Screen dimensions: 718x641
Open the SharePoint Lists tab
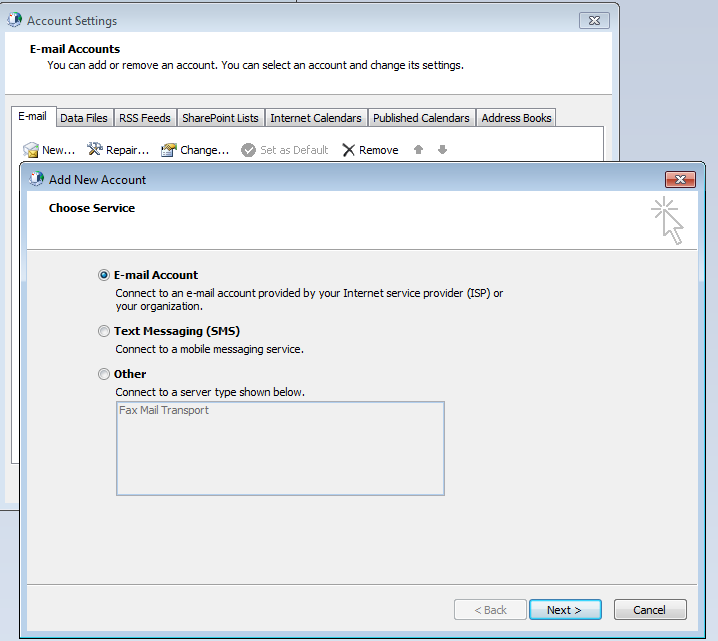tap(220, 118)
